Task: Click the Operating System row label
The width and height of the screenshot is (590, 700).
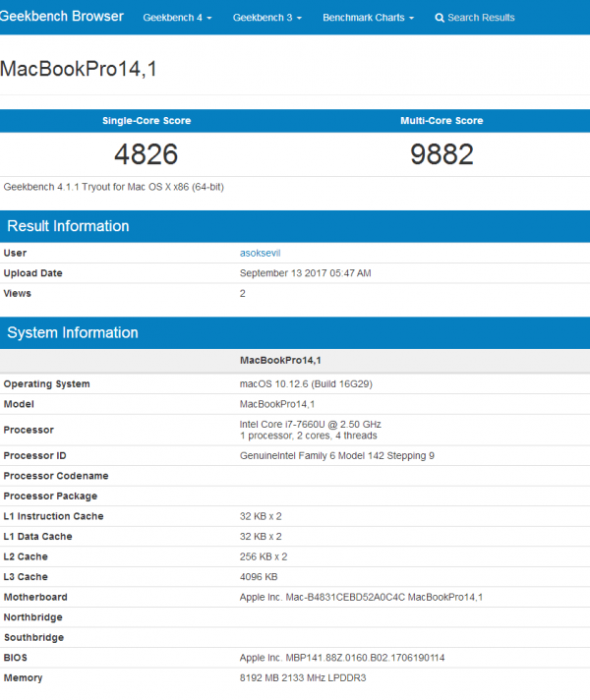Action: 47,384
